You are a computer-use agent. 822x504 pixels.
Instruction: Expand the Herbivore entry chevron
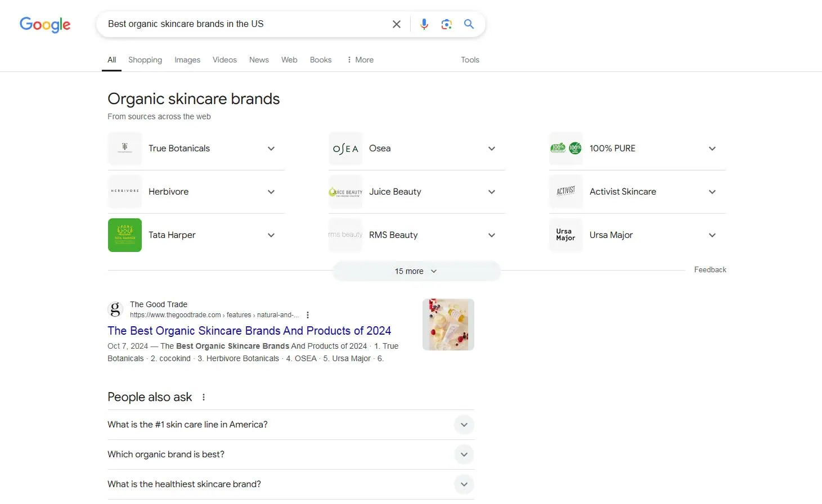[x=271, y=192]
